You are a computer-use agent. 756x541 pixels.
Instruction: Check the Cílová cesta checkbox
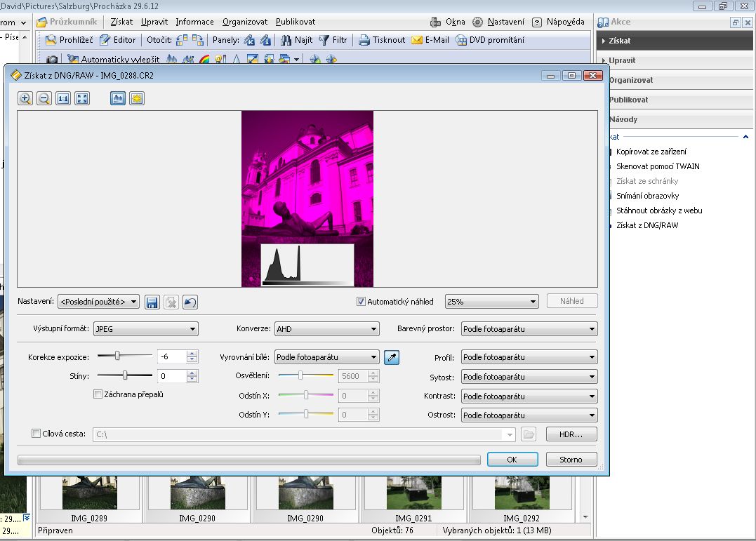point(37,434)
